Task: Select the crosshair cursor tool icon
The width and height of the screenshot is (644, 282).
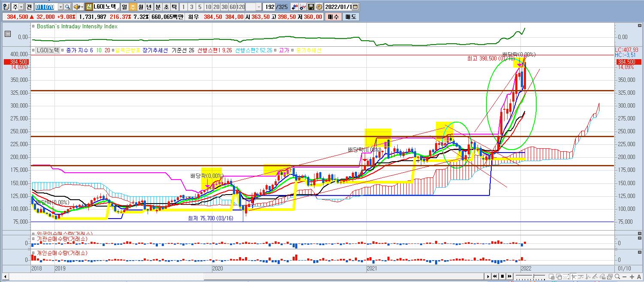Action: click(x=573, y=276)
